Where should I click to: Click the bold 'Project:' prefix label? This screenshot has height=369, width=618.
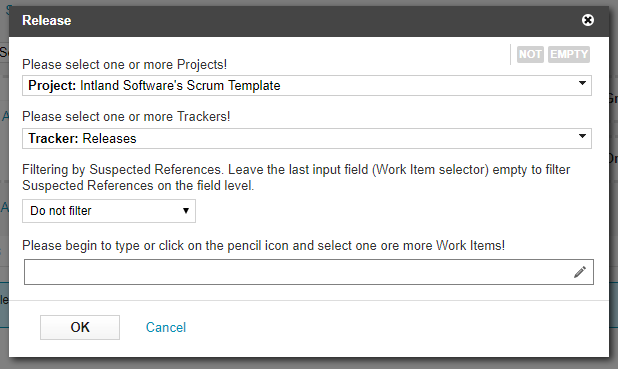click(x=52, y=86)
